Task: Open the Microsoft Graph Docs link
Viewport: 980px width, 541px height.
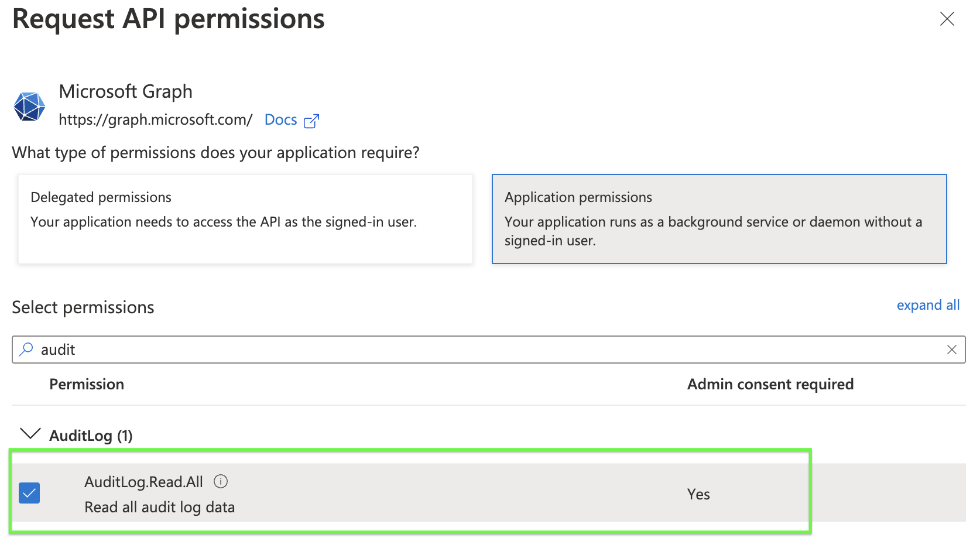Action: pyautogui.click(x=281, y=119)
